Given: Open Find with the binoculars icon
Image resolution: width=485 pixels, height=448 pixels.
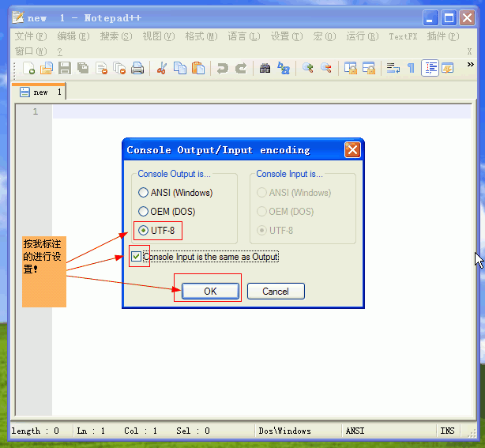Looking at the screenshot, I should tap(265, 68).
